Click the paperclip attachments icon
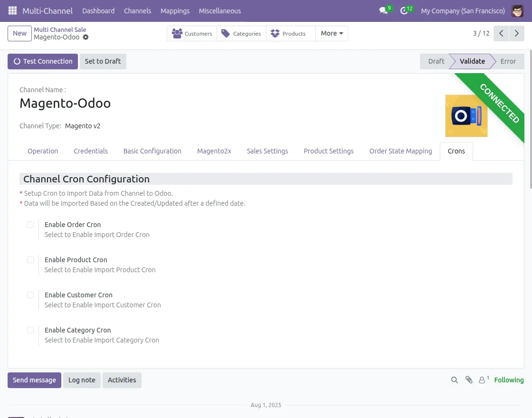The height and width of the screenshot is (418, 532). (x=469, y=380)
